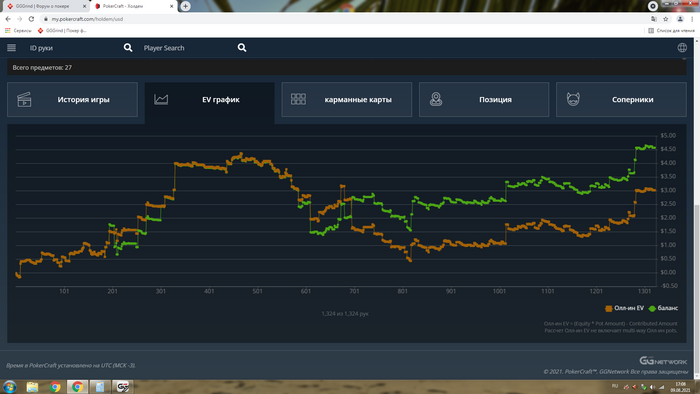Click the search icon next to Player Search
Image resolution: width=700 pixels, height=394 pixels.
[242, 48]
